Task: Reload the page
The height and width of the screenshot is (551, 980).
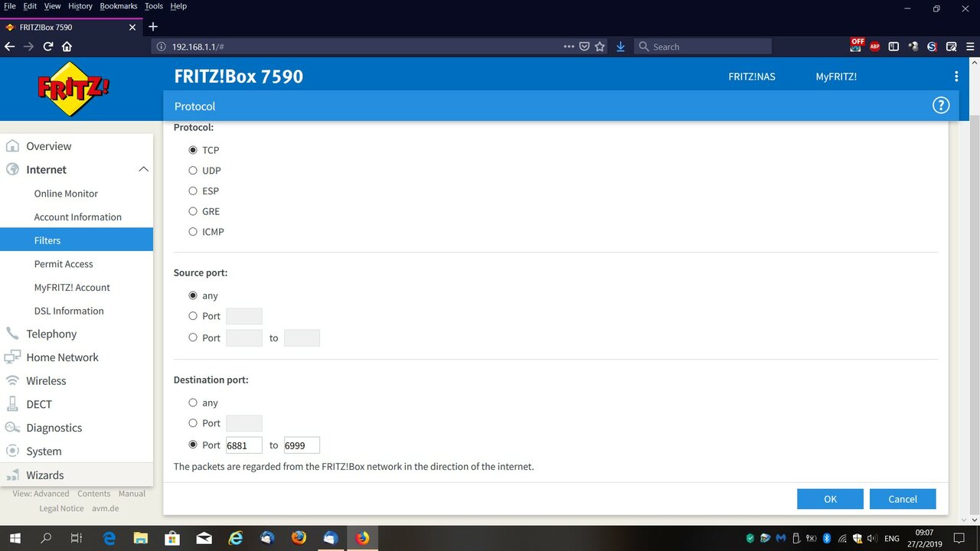Action: [x=48, y=47]
